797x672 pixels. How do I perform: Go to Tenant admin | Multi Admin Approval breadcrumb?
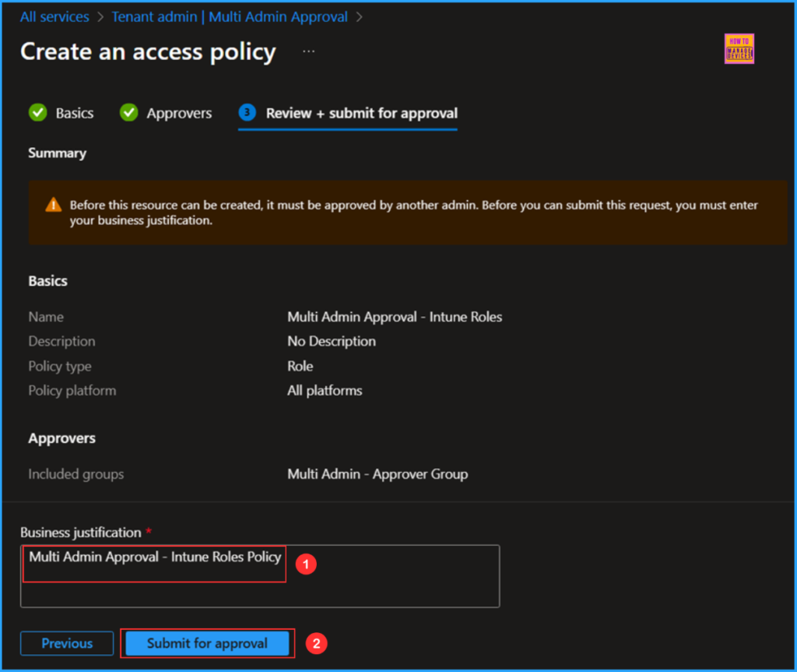[x=230, y=17]
